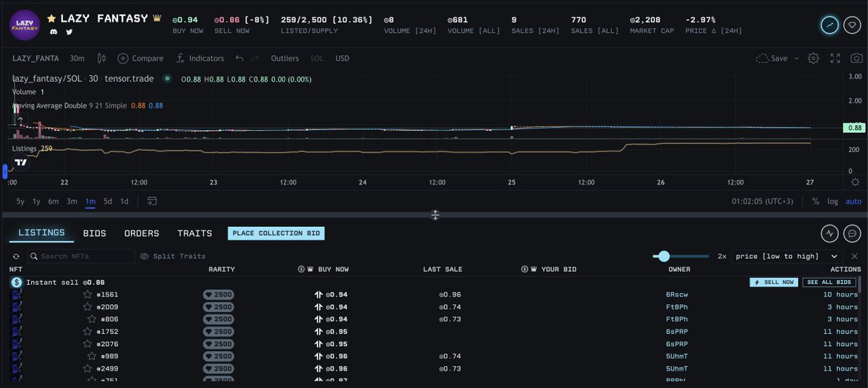
Task: Switch to the Orders tab
Action: tap(142, 233)
